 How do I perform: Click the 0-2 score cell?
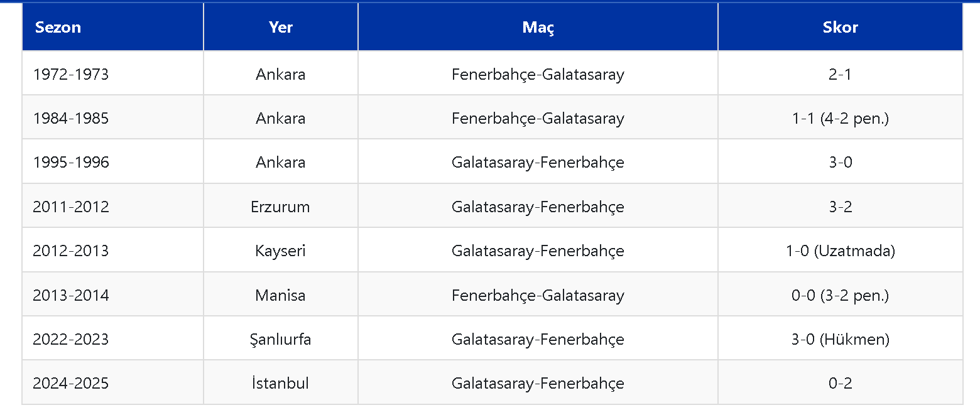[x=840, y=383]
